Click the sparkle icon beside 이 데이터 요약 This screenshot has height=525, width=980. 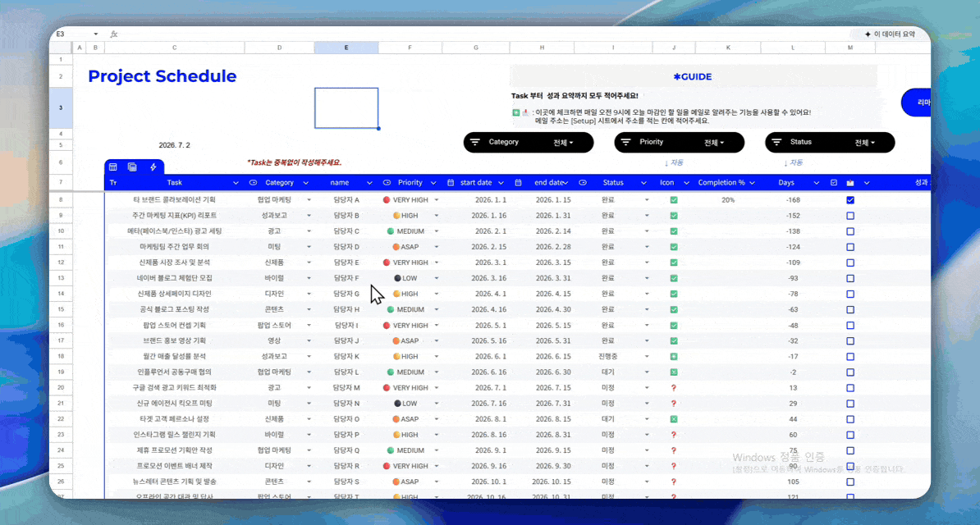coord(868,34)
